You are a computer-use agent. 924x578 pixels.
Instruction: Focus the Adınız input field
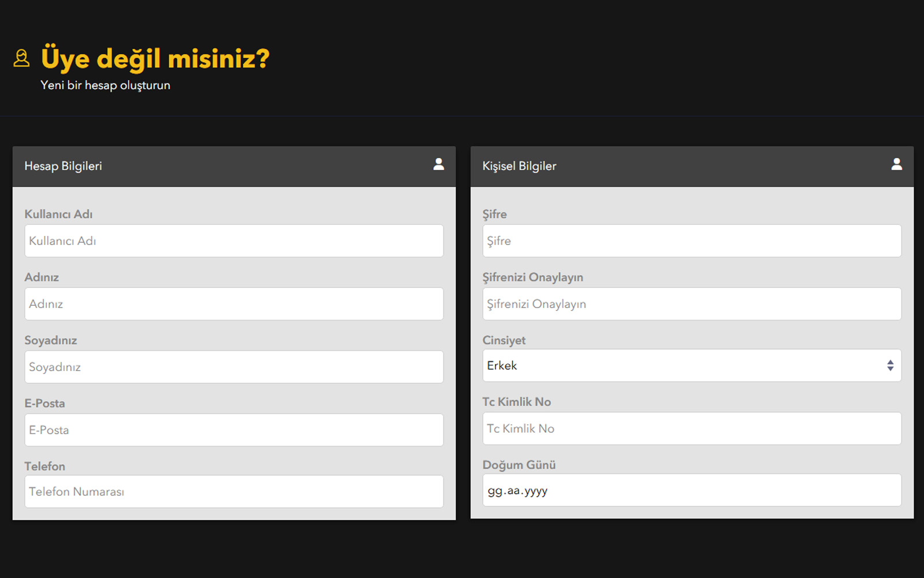click(x=233, y=304)
